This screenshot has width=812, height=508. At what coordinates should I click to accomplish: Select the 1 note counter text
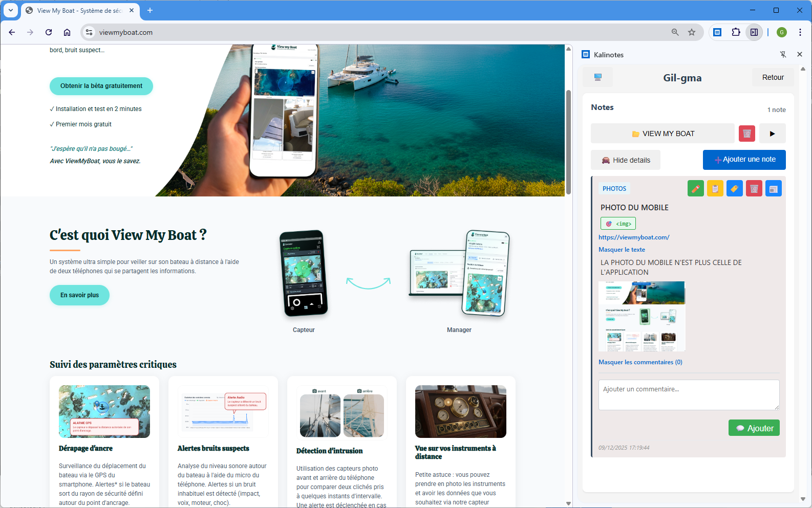pos(777,110)
